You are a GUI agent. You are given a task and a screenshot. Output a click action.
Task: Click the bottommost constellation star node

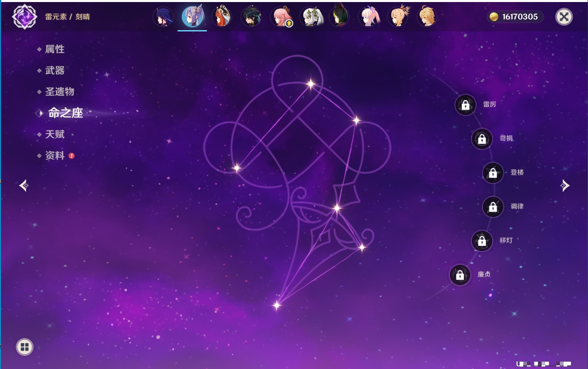(x=277, y=305)
